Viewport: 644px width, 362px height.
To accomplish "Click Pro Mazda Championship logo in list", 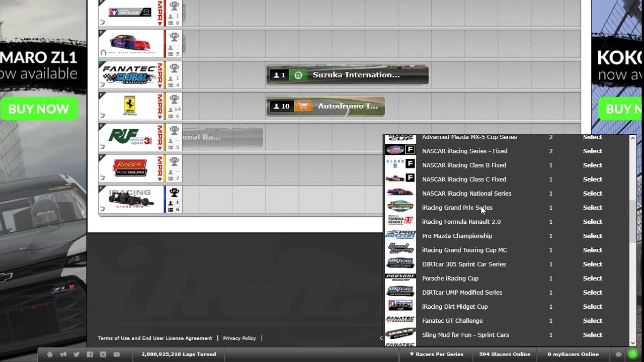I will point(400,234).
